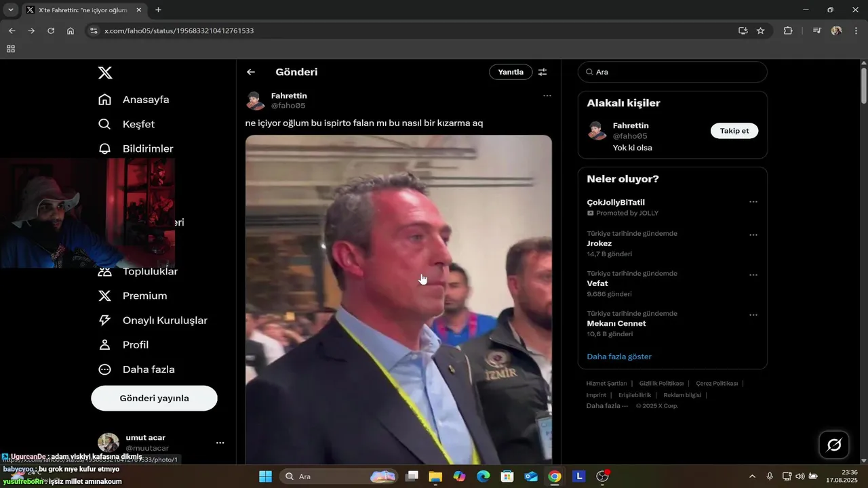Open the post's three-dot more menu
The width and height of the screenshot is (868, 488).
tap(547, 96)
